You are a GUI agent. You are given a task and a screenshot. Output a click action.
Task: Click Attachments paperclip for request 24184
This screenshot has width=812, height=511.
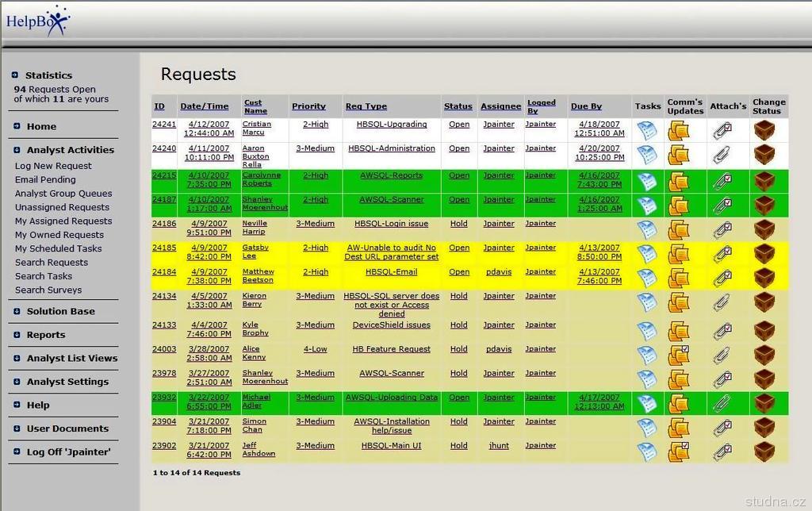(722, 279)
